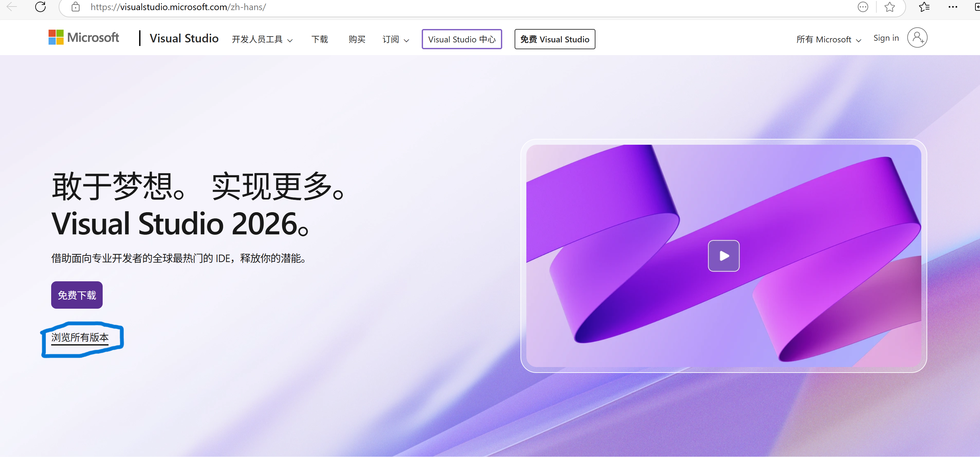This screenshot has height=457, width=980.
Task: Click the site info lock icon
Action: coord(76,7)
